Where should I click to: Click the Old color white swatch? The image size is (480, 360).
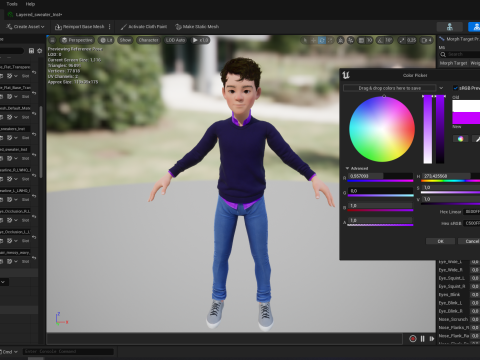point(466,106)
